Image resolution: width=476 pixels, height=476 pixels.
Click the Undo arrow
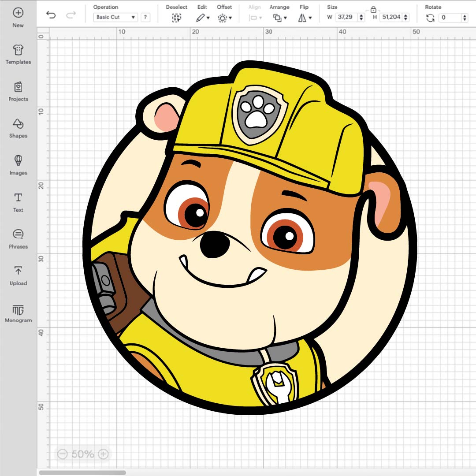tap(51, 15)
